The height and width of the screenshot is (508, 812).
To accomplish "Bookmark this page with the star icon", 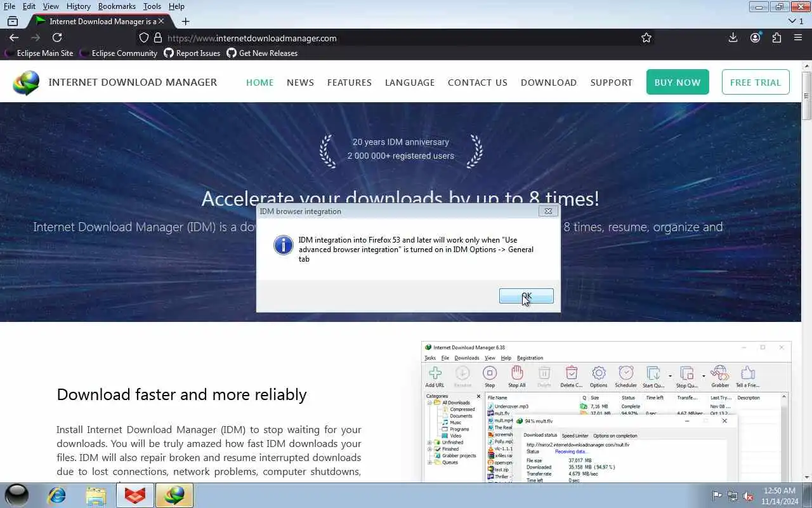I will point(646,38).
